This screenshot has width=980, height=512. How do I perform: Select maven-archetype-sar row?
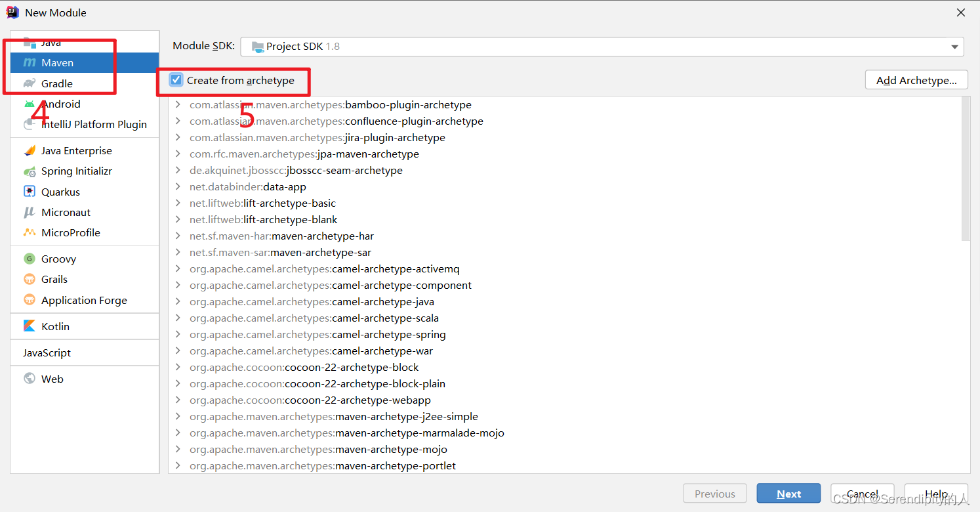(565, 252)
